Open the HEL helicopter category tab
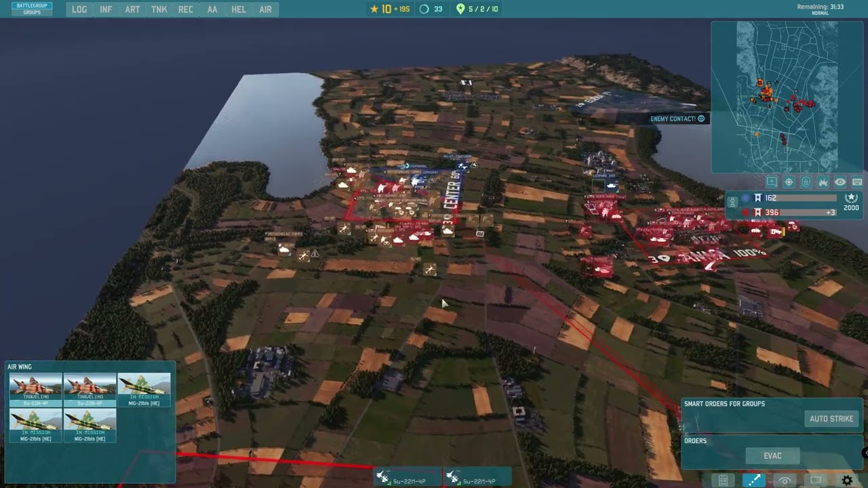Screen dimensions: 868x488 click(239, 9)
